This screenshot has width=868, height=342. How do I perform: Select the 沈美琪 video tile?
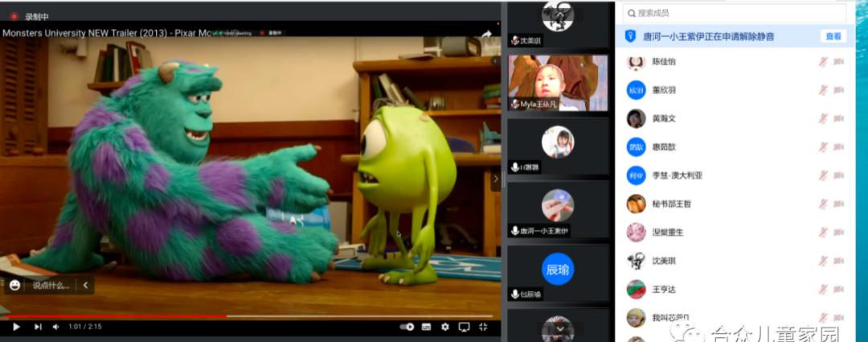(x=558, y=24)
